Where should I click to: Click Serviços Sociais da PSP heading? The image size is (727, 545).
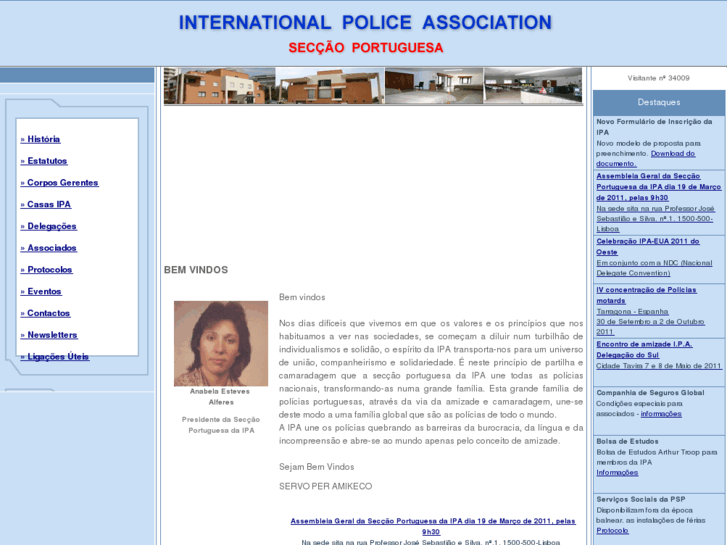(x=641, y=500)
